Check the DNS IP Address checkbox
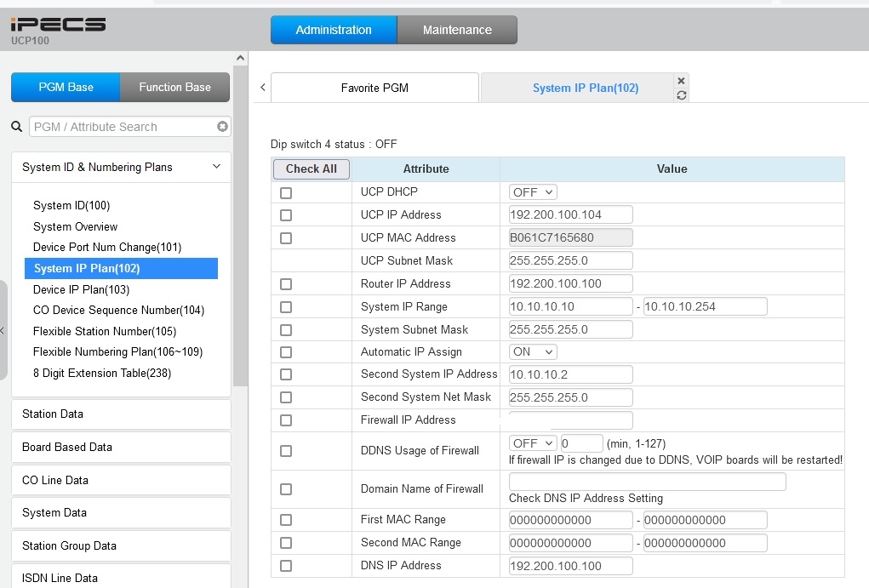This screenshot has height=588, width=869. pos(286,566)
